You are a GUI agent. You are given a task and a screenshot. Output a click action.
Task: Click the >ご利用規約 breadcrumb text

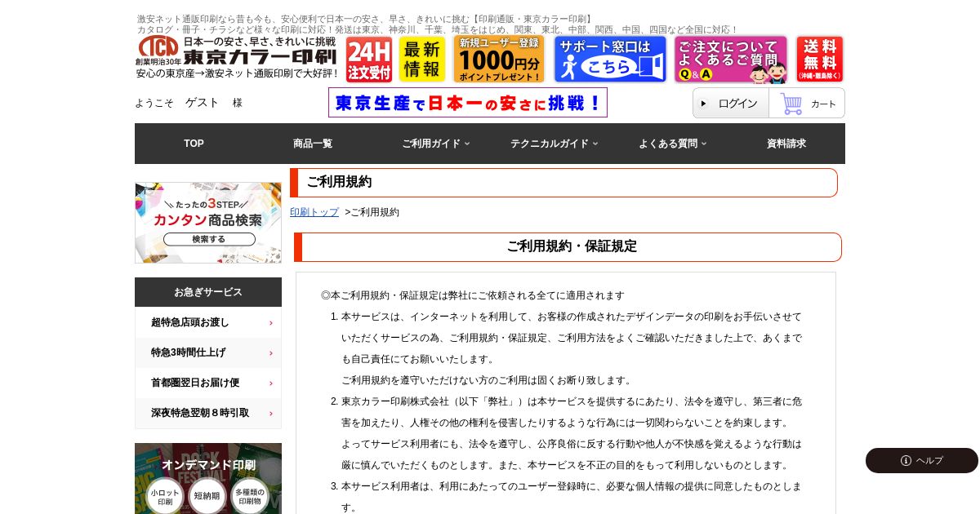[x=372, y=212]
